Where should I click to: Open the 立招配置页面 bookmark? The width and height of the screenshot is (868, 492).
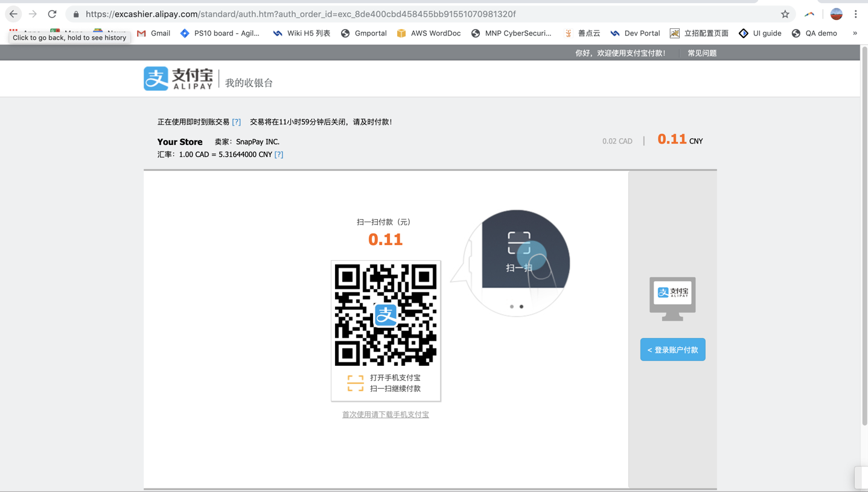coord(699,33)
